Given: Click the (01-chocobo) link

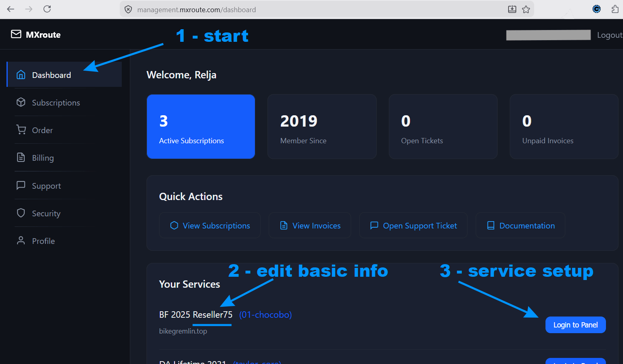Looking at the screenshot, I should pyautogui.click(x=265, y=314).
